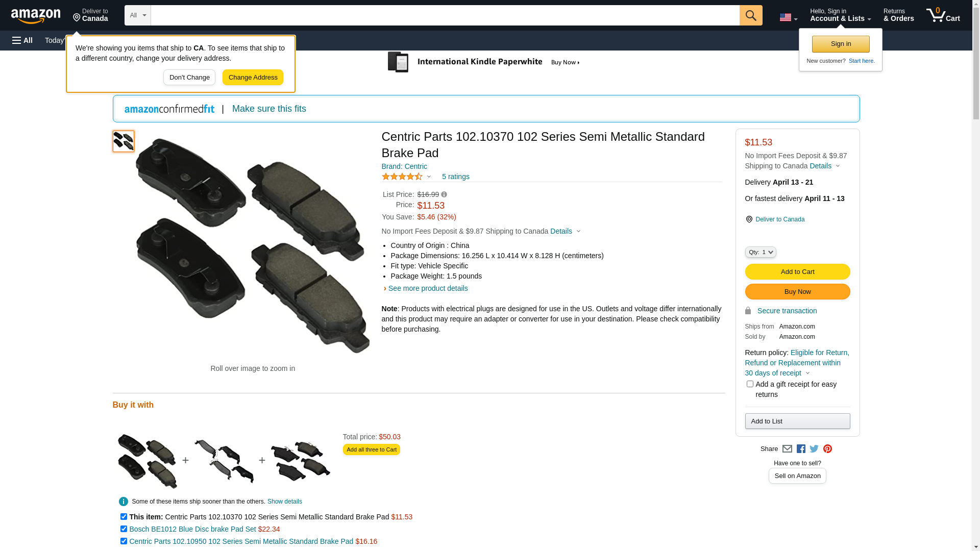Go to the Amazon home logo
This screenshot has height=551, width=980.
pos(36,16)
